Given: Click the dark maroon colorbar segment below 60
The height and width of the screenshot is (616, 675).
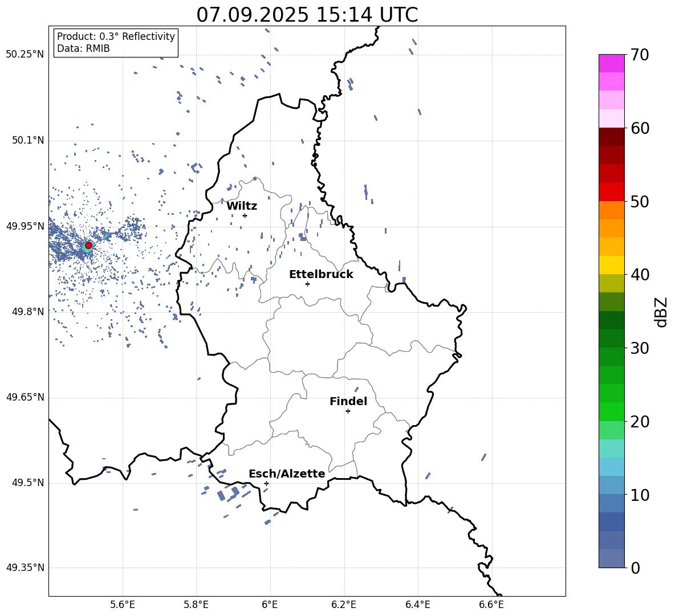Looking at the screenshot, I should tap(611, 137).
